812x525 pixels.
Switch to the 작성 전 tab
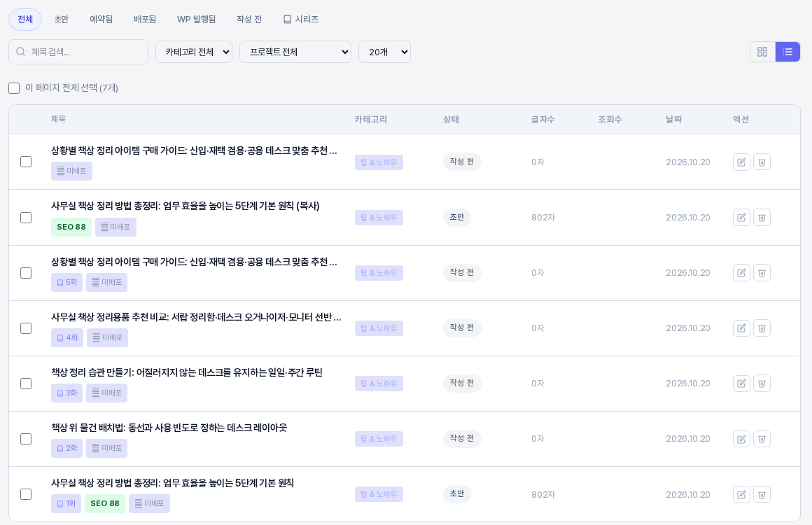pos(249,20)
